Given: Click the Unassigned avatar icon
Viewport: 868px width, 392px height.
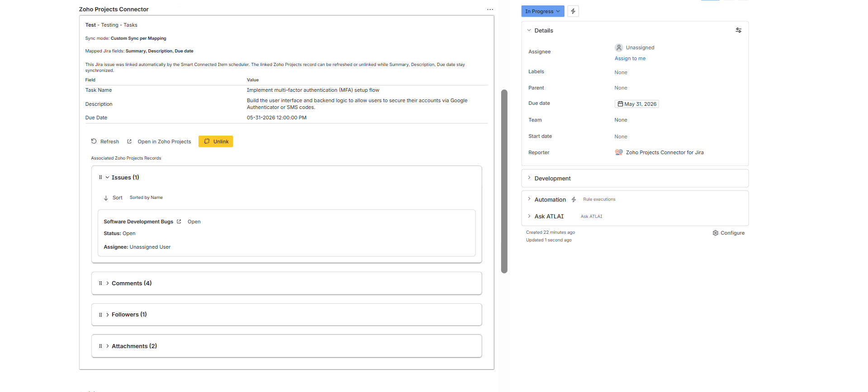Looking at the screenshot, I should (x=619, y=47).
